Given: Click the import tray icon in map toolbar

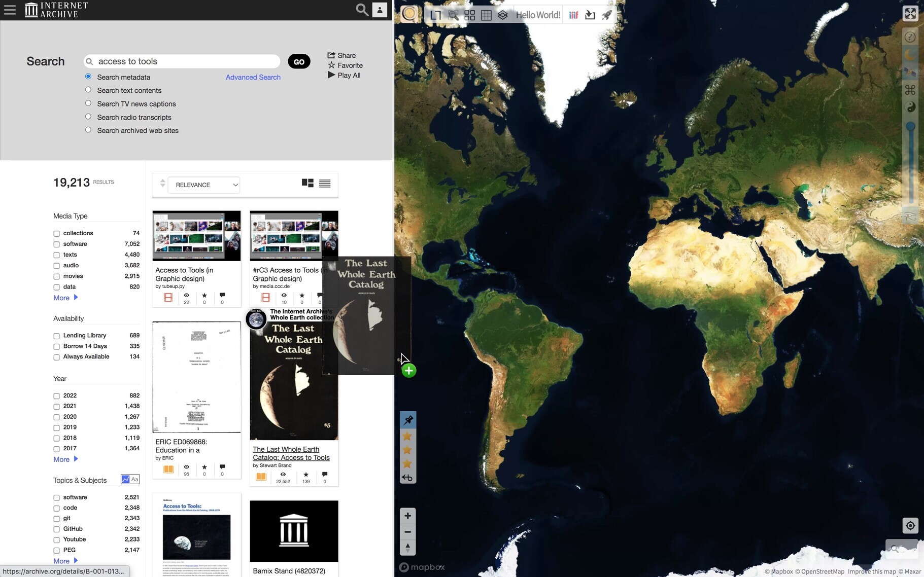Looking at the screenshot, I should pyautogui.click(x=590, y=15).
